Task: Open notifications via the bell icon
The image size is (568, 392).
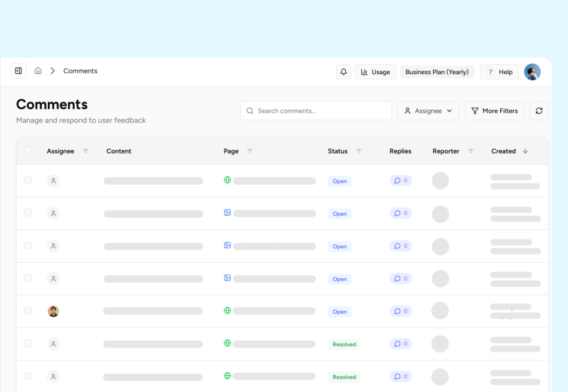Action: click(343, 72)
